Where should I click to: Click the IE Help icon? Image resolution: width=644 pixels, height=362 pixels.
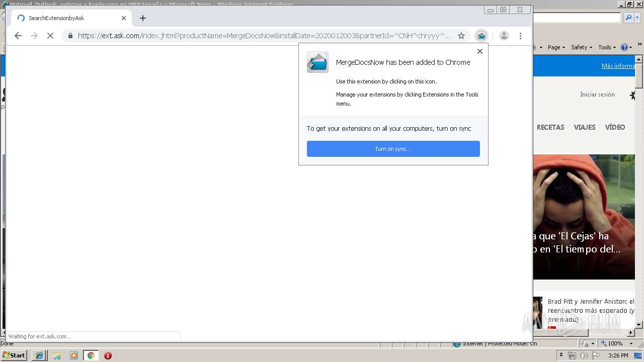pos(624,47)
